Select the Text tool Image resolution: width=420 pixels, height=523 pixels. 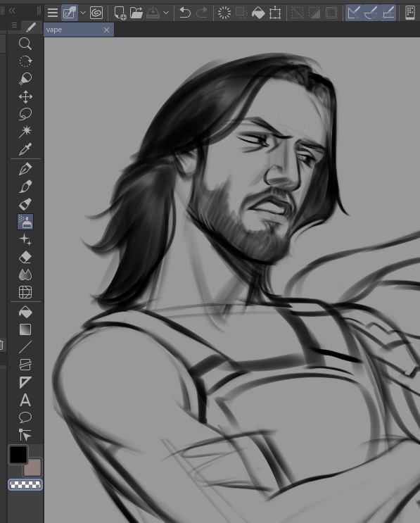(25, 400)
